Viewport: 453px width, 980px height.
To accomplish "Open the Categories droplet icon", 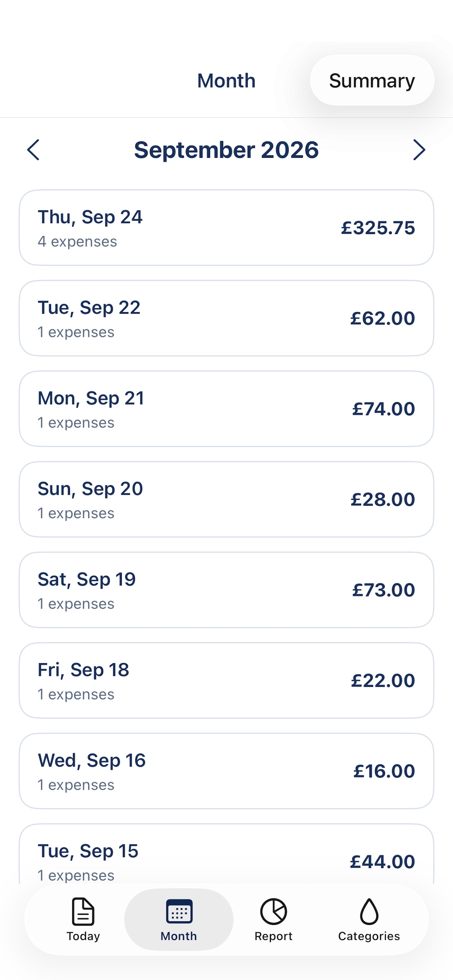I will tap(369, 911).
